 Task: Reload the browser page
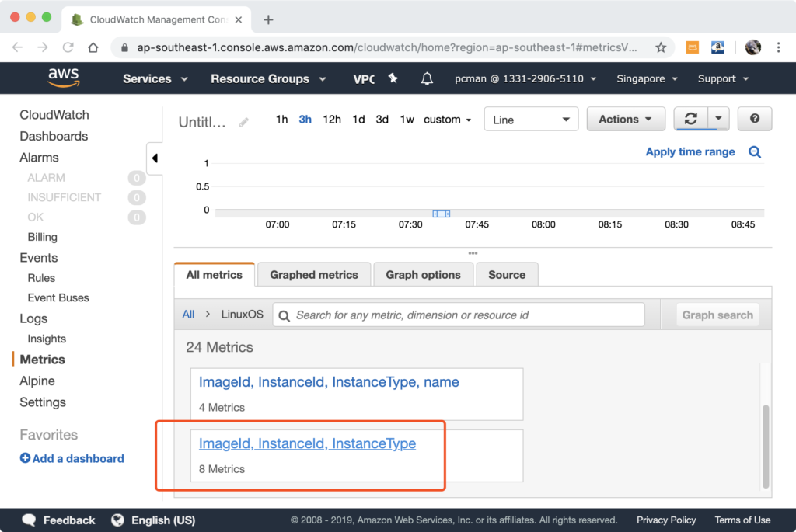(68, 47)
